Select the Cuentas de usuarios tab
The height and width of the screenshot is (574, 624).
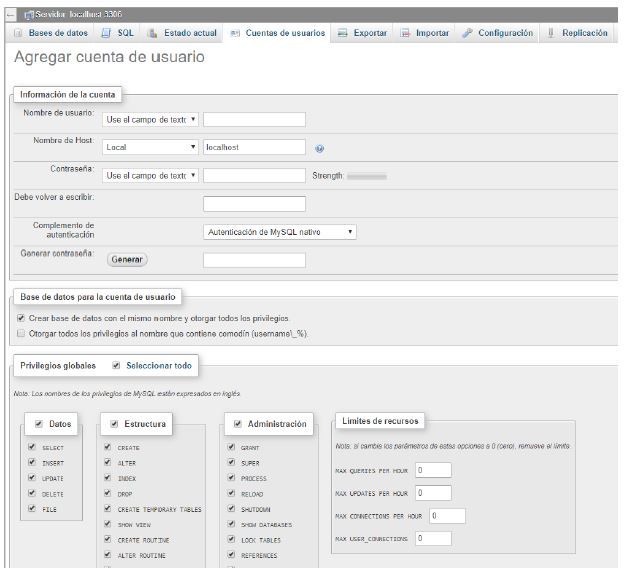(x=278, y=33)
